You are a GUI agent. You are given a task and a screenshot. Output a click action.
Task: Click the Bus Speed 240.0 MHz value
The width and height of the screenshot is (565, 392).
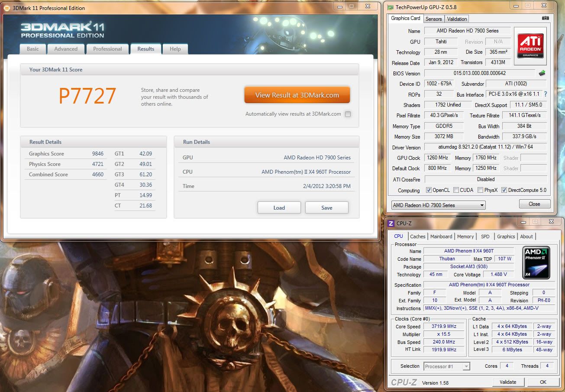click(444, 342)
